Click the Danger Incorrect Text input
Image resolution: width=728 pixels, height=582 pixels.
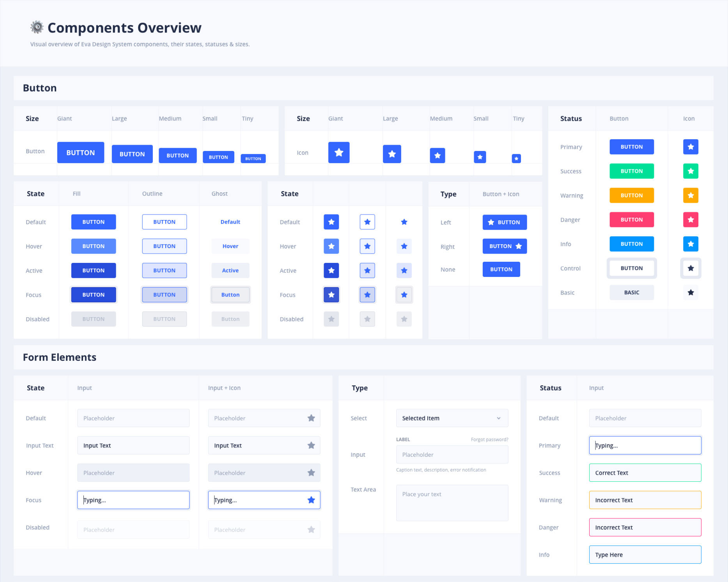(x=645, y=527)
